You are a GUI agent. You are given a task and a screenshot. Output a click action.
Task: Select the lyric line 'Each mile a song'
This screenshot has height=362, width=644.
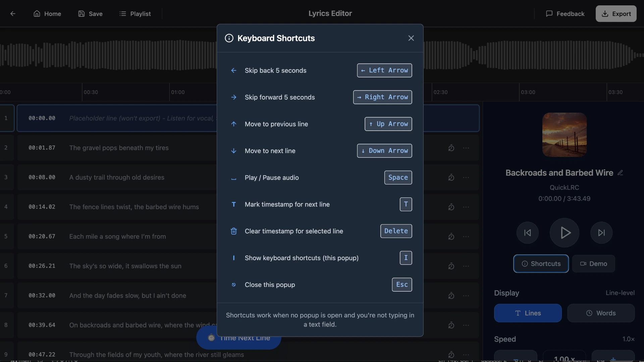117,236
